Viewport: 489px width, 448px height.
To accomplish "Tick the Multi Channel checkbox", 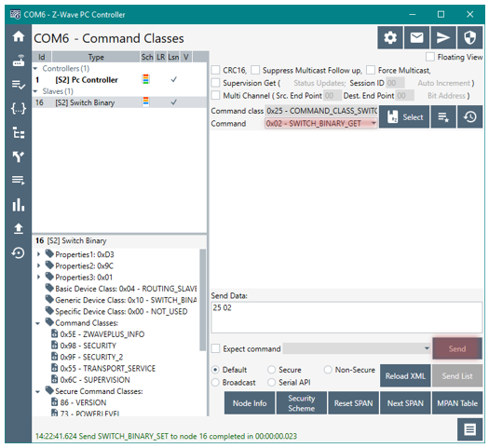I will tap(215, 95).
